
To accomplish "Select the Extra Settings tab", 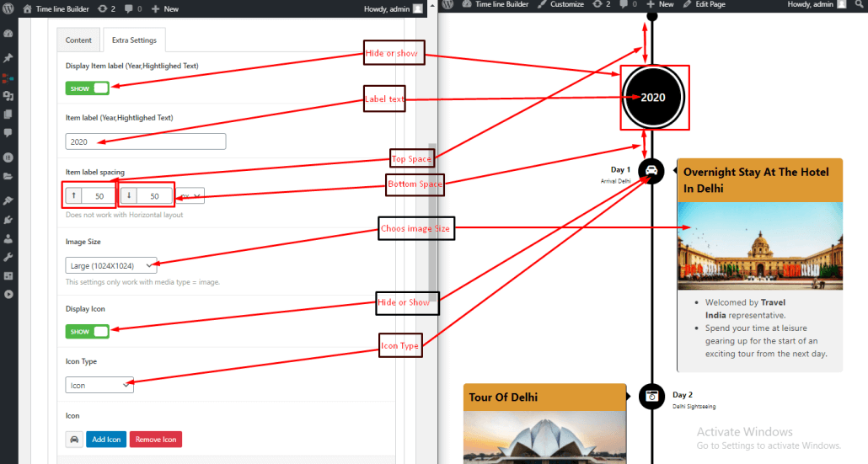I will click(133, 40).
